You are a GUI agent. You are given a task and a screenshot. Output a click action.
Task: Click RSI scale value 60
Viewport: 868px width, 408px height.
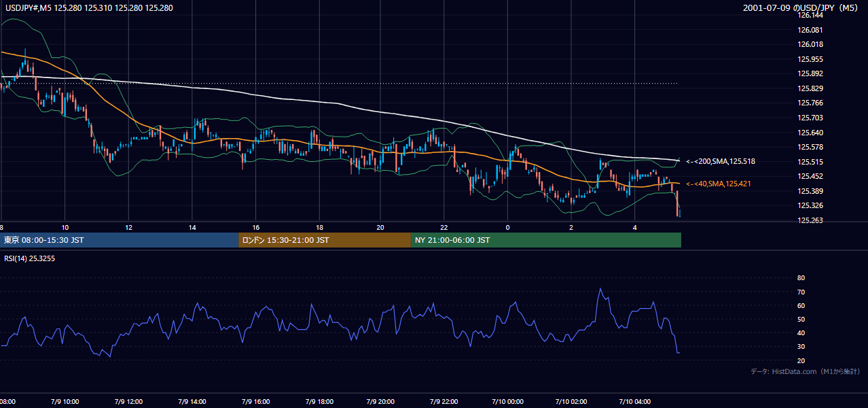point(801,305)
